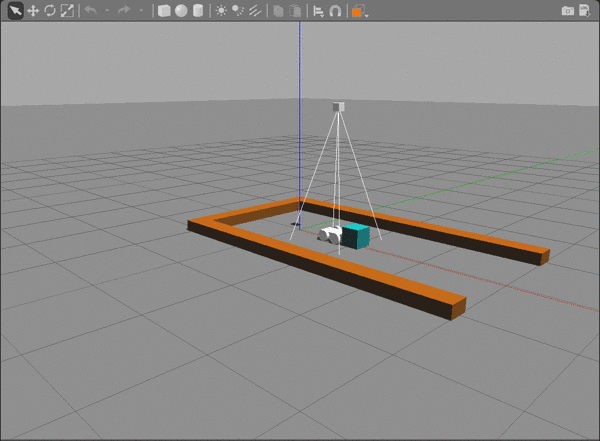
Task: Open the orange view angle dropdown
Action: pos(358,11)
